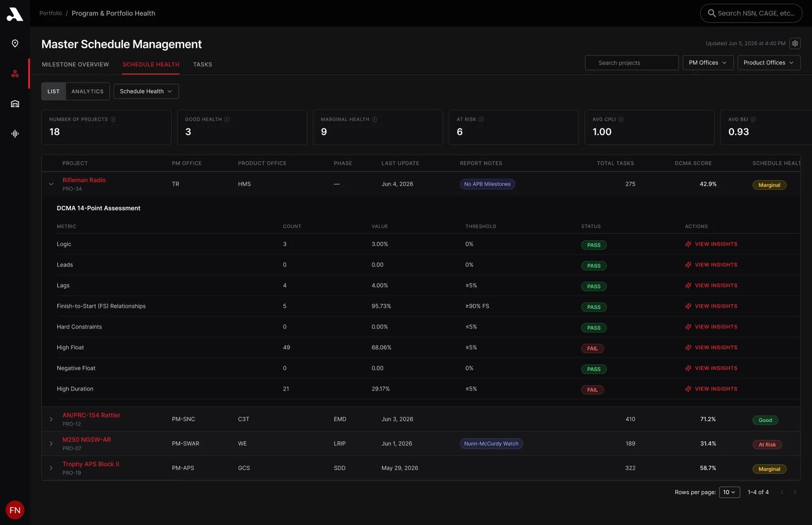View insights for Finish-to-Start Relationships
812x525 pixels.
(711, 306)
